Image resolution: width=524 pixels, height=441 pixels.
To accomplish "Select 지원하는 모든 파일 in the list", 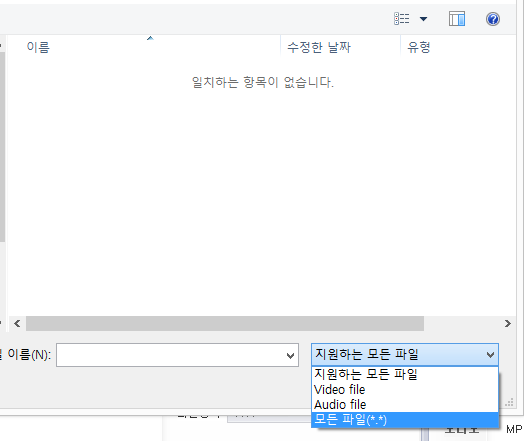I will point(405,374).
